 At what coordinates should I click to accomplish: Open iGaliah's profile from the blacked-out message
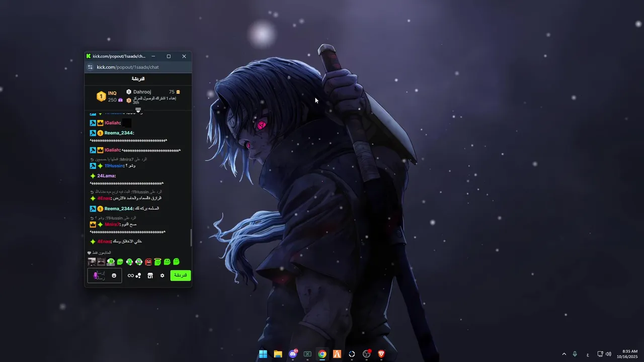[x=112, y=123]
